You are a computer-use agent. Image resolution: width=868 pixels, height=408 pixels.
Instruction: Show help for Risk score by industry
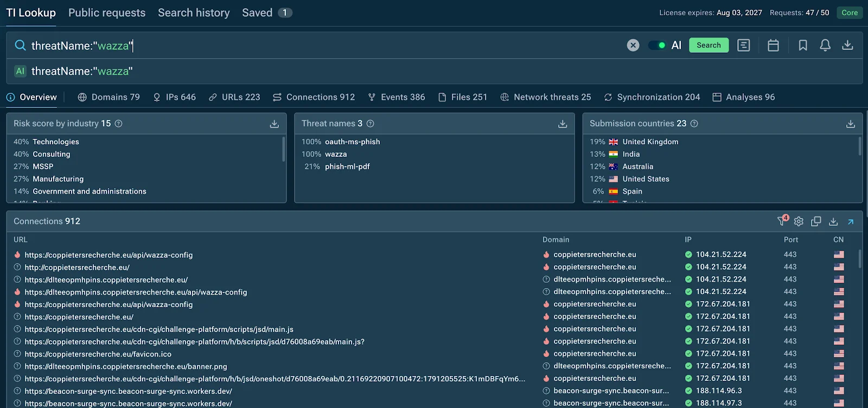pyautogui.click(x=119, y=124)
